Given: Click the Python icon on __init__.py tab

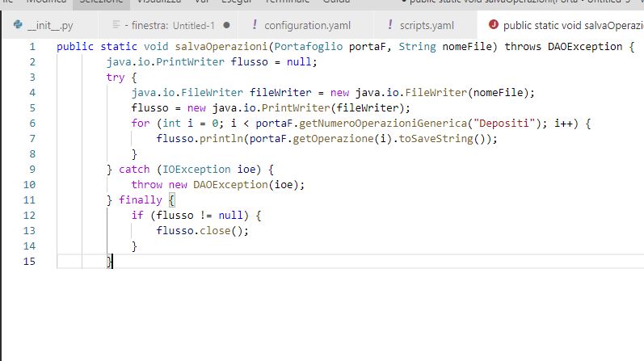Looking at the screenshot, I should tap(18, 25).
